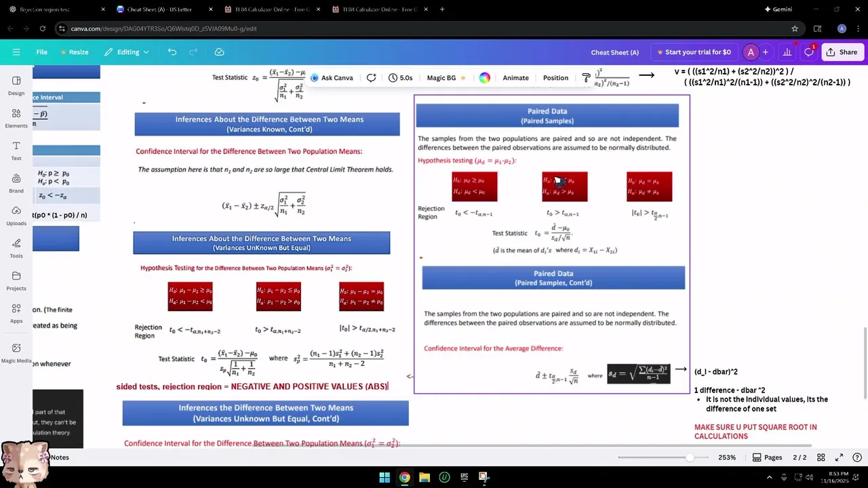Open the rainbow color picker
This screenshot has height=488, width=868.
pyautogui.click(x=484, y=78)
